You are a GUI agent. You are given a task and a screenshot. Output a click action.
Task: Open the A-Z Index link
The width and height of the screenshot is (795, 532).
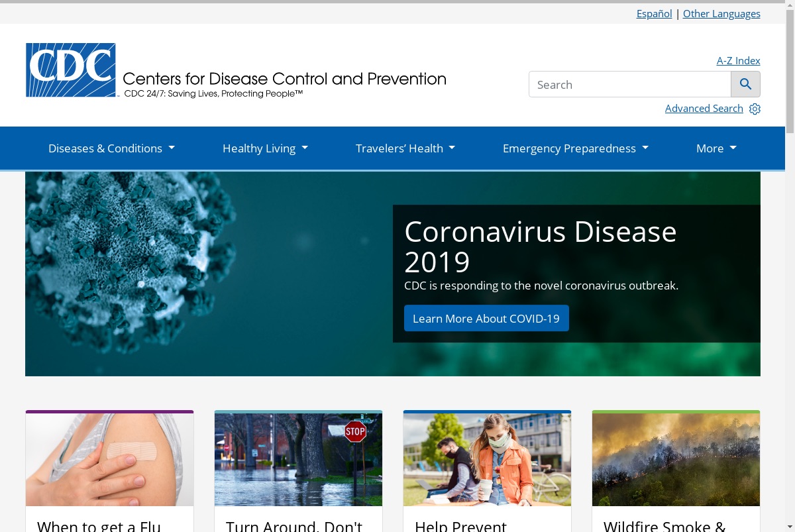point(738,60)
